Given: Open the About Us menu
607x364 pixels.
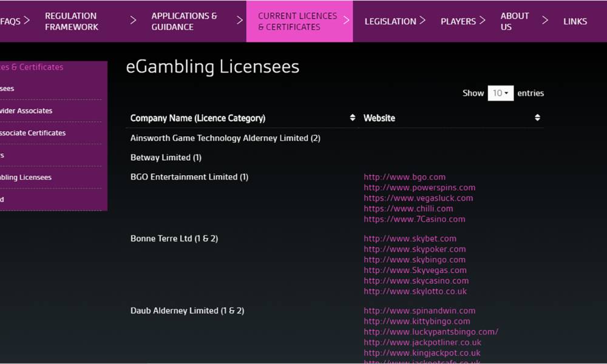Looking at the screenshot, I should [514, 21].
